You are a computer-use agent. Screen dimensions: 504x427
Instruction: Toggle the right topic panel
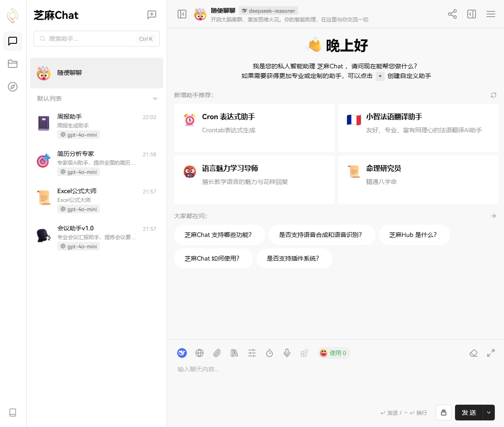point(472,14)
